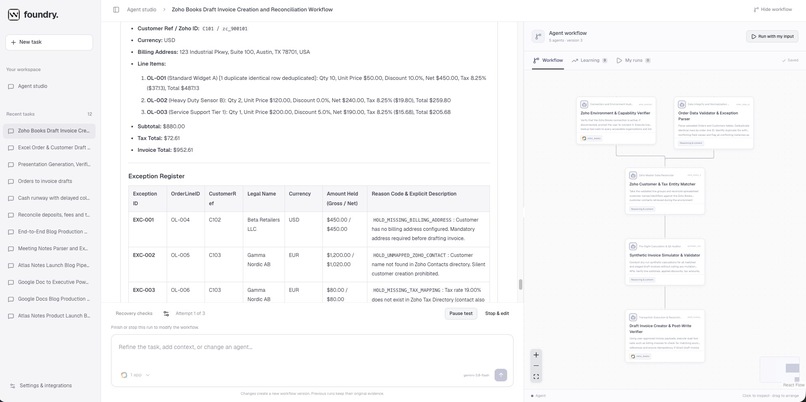The height and width of the screenshot is (402, 806).
Task: Click agent icon on Order Data Validator card
Action: pos(682,104)
